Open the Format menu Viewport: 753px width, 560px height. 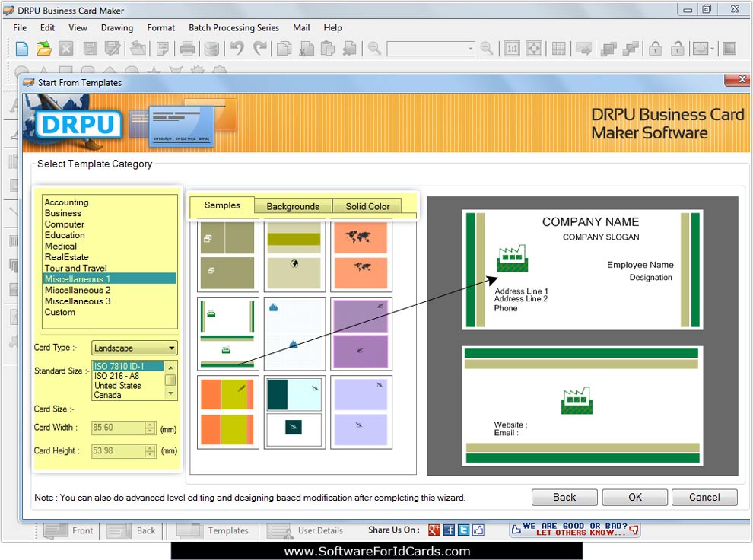tap(161, 28)
